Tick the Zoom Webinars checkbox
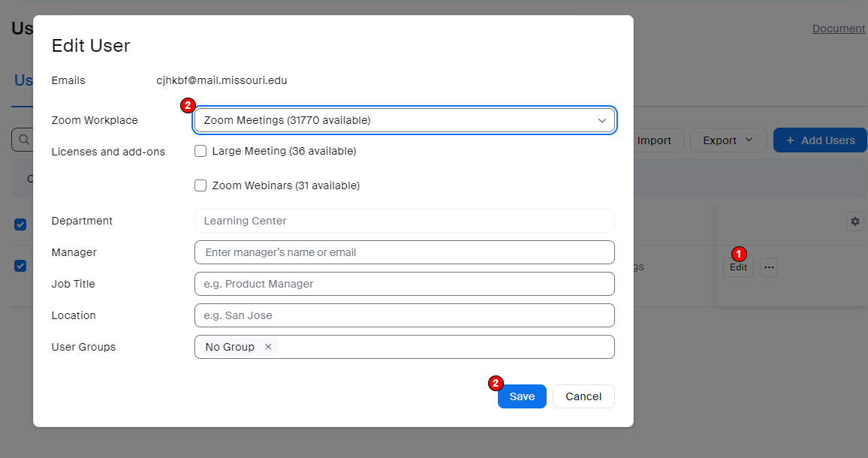The image size is (868, 458). 200,185
